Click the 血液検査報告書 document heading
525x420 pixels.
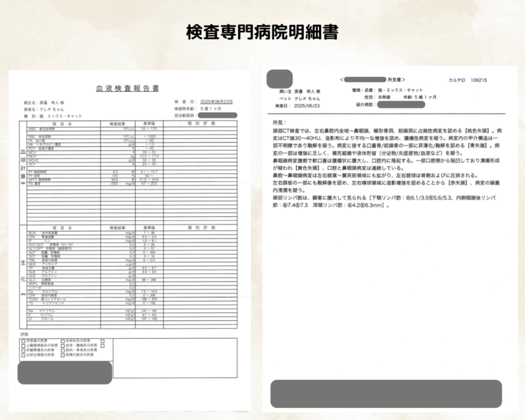click(x=128, y=88)
